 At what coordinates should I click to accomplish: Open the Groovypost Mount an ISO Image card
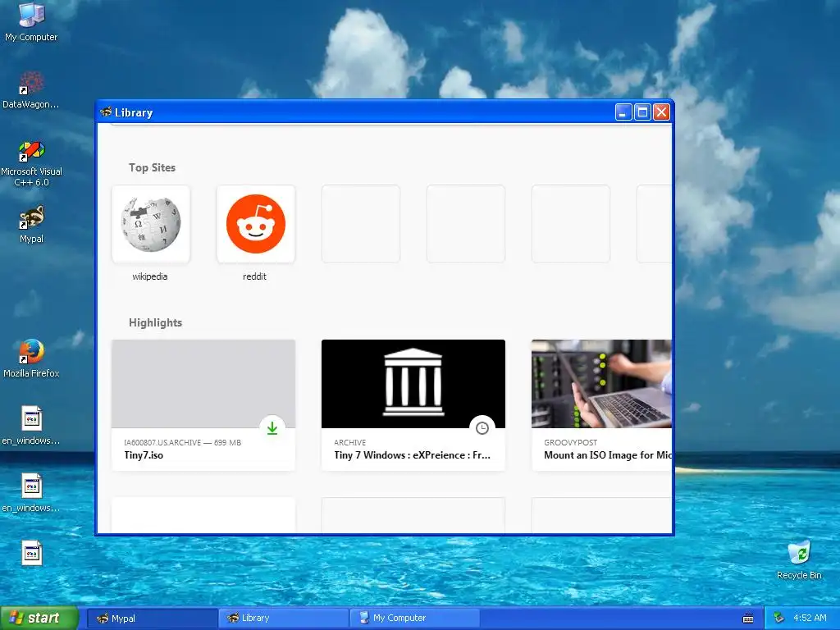point(601,405)
